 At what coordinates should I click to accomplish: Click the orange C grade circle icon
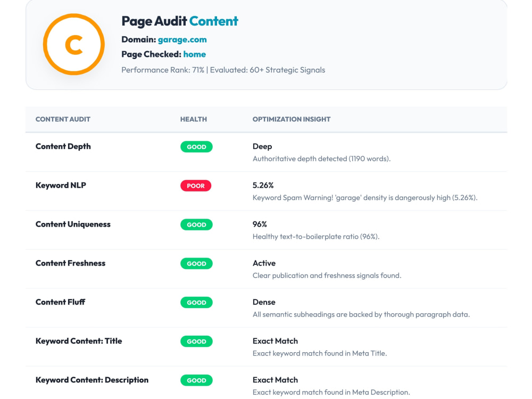pyautogui.click(x=73, y=45)
